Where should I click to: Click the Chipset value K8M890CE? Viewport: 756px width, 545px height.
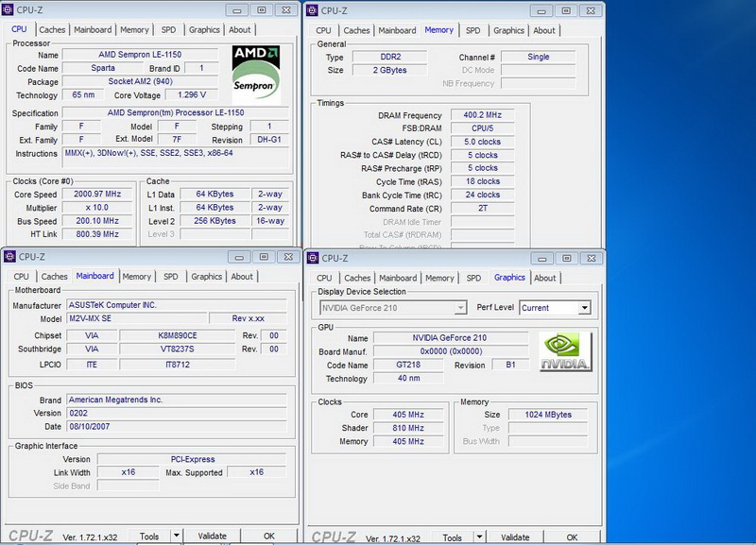pyautogui.click(x=178, y=335)
